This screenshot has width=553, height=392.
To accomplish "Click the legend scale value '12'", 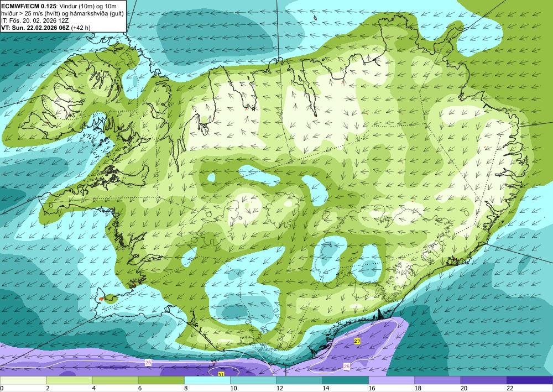I will [279, 388].
